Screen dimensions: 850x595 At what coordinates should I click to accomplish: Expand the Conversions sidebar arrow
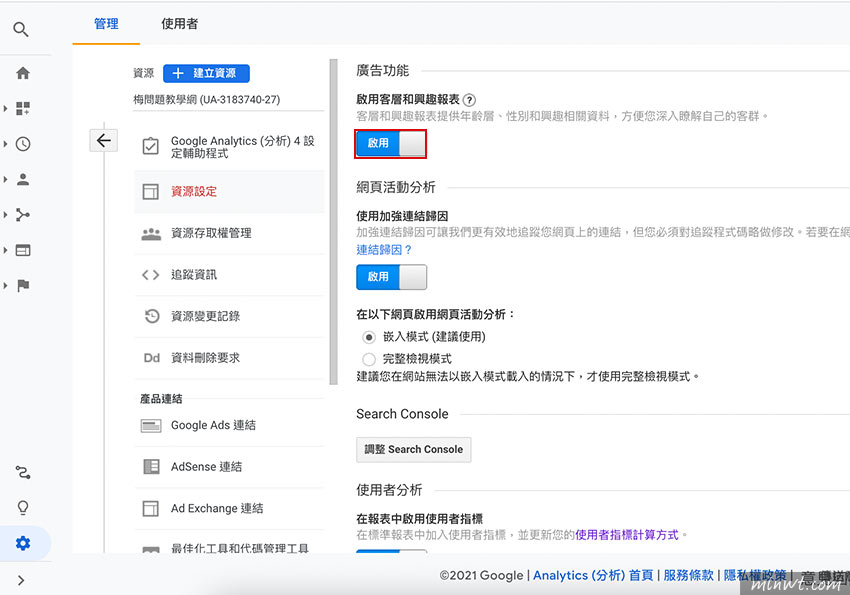pyautogui.click(x=5, y=285)
